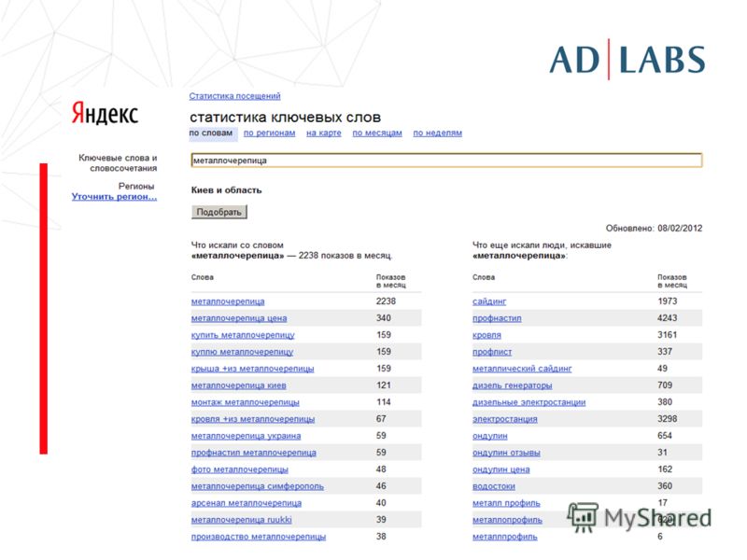747x560 pixels.
Task: Open the металлочерепица украина link
Action: click(246, 436)
